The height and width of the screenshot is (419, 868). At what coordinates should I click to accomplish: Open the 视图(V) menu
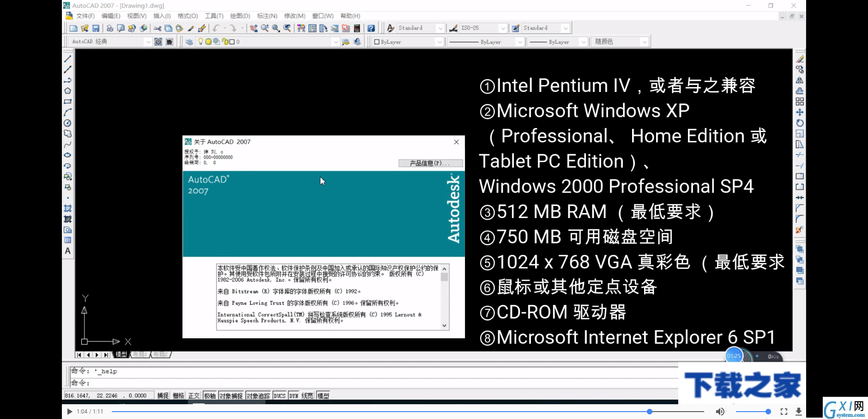pyautogui.click(x=137, y=16)
